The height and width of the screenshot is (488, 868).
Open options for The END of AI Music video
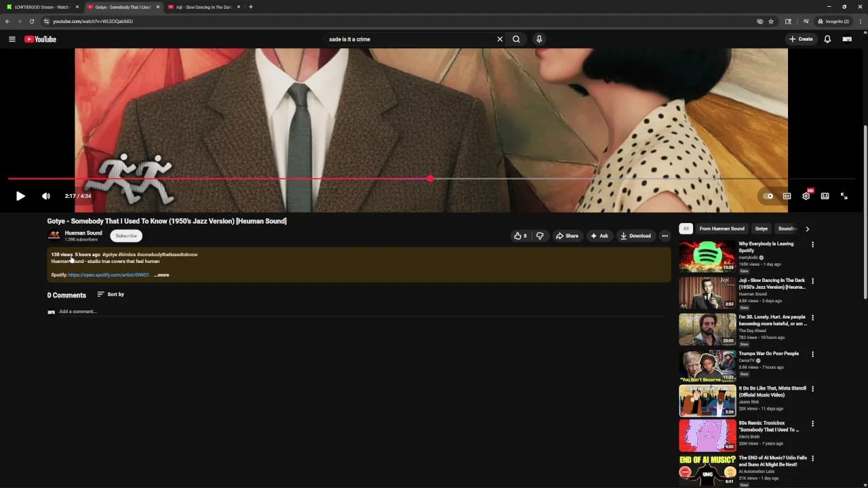812,459
